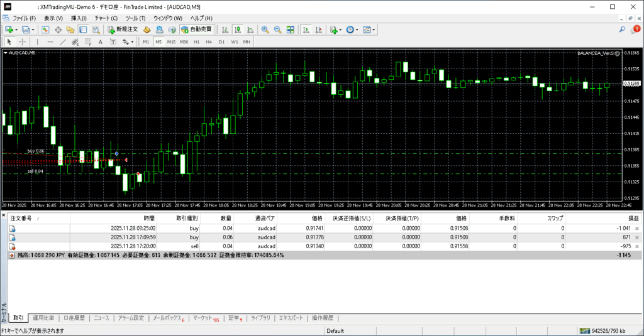Close the sell audcad order row
The image size is (644, 336).
(x=636, y=246)
